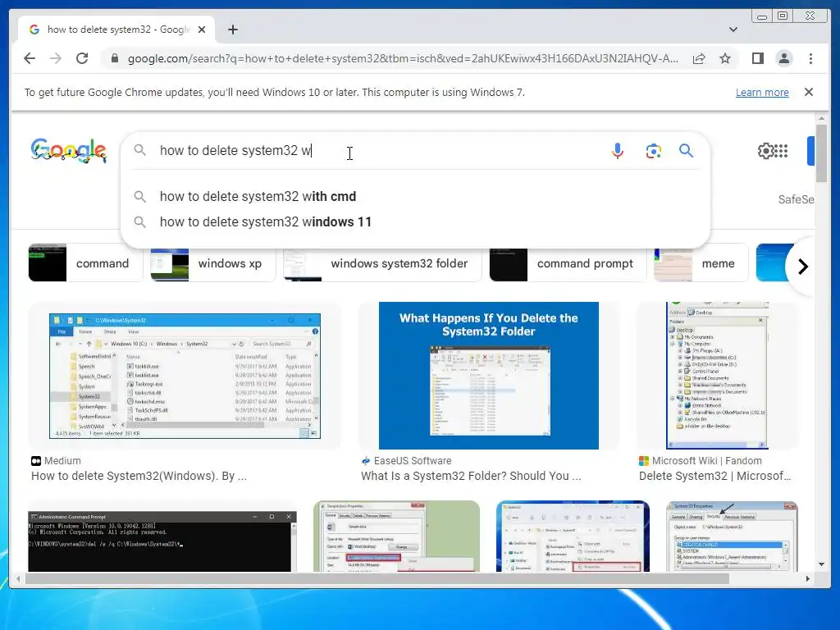Search by image with Google Lens icon

point(653,151)
